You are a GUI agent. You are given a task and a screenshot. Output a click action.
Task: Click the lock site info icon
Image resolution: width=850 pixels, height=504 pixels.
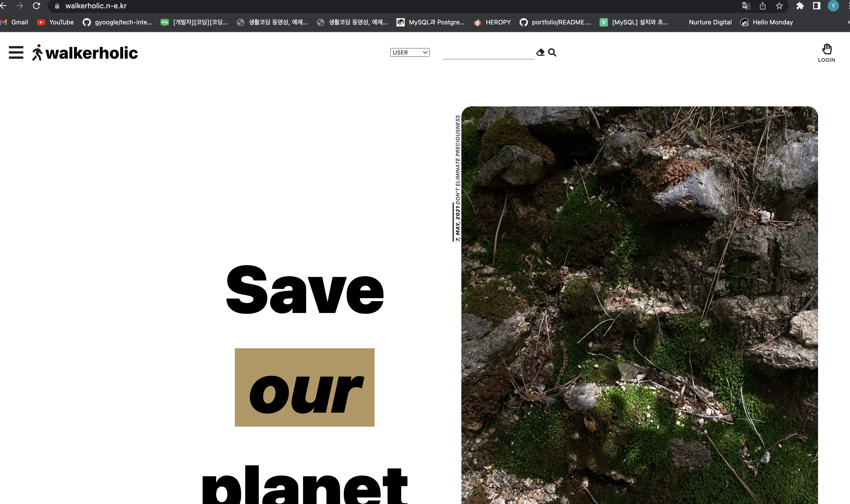click(x=57, y=6)
